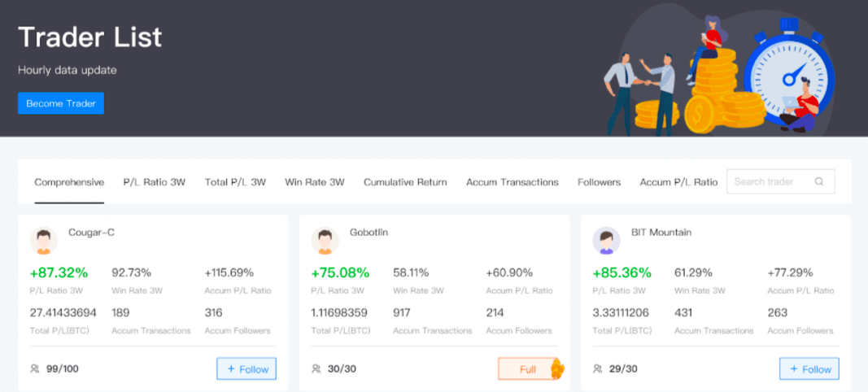Click Gobotlin's avatar icon
Screen dimensions: 868x392
pos(325,241)
